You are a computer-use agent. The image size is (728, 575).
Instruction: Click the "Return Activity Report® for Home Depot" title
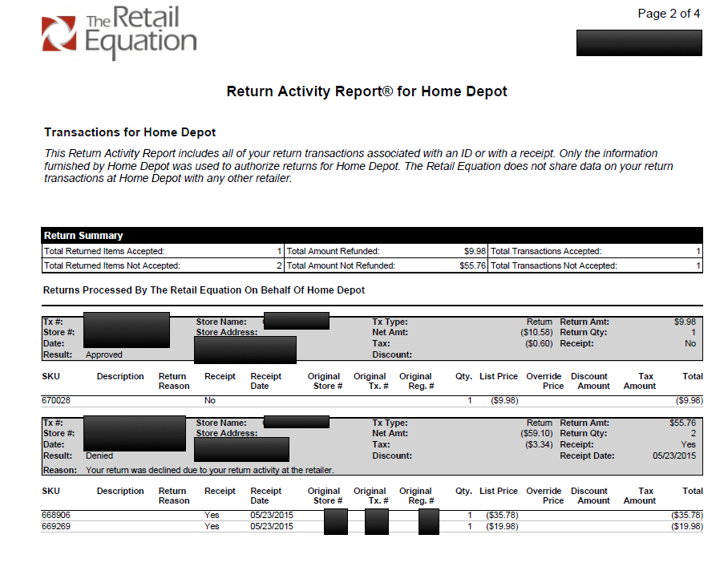[x=366, y=91]
